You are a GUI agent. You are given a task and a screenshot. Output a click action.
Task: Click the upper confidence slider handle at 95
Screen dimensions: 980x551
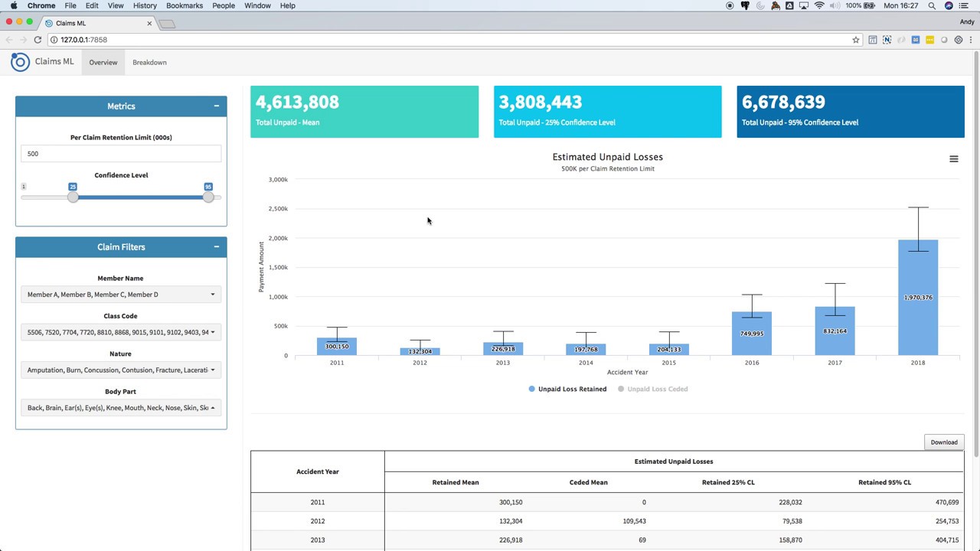(208, 197)
